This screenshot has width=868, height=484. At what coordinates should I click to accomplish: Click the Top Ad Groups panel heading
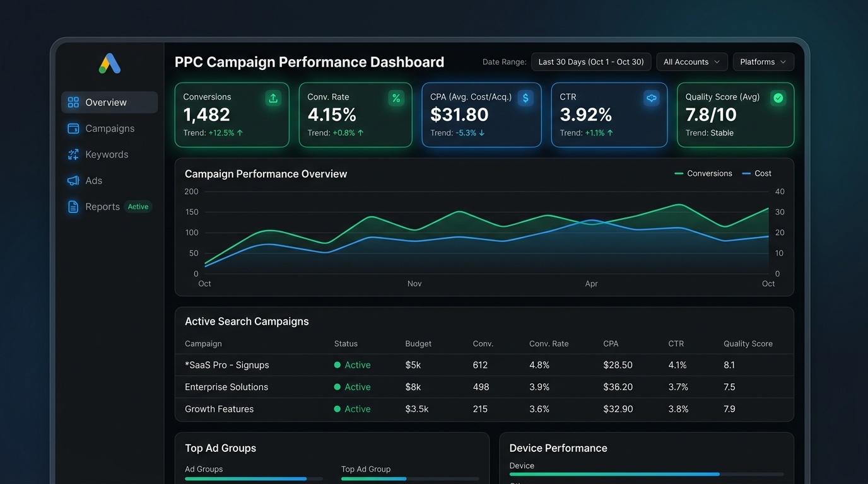pyautogui.click(x=221, y=448)
